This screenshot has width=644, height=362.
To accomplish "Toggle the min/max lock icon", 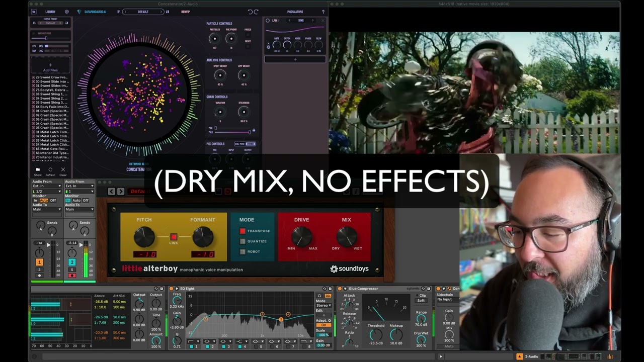I will coord(254,130).
